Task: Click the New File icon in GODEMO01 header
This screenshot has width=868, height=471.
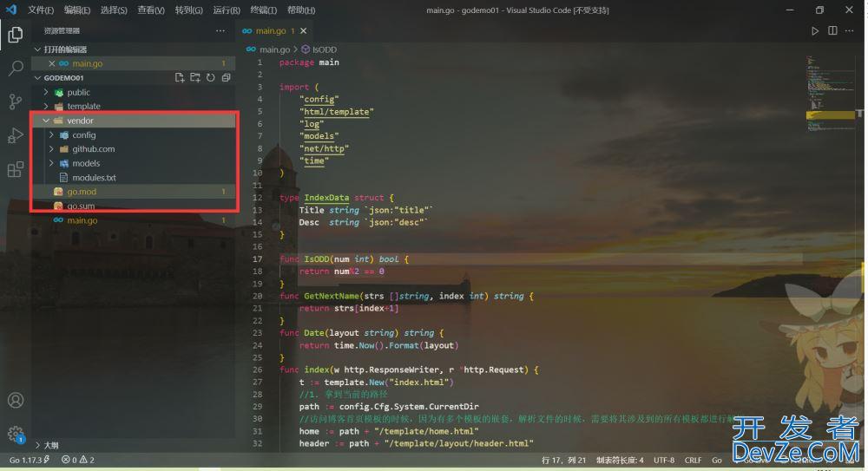Action: click(x=180, y=77)
